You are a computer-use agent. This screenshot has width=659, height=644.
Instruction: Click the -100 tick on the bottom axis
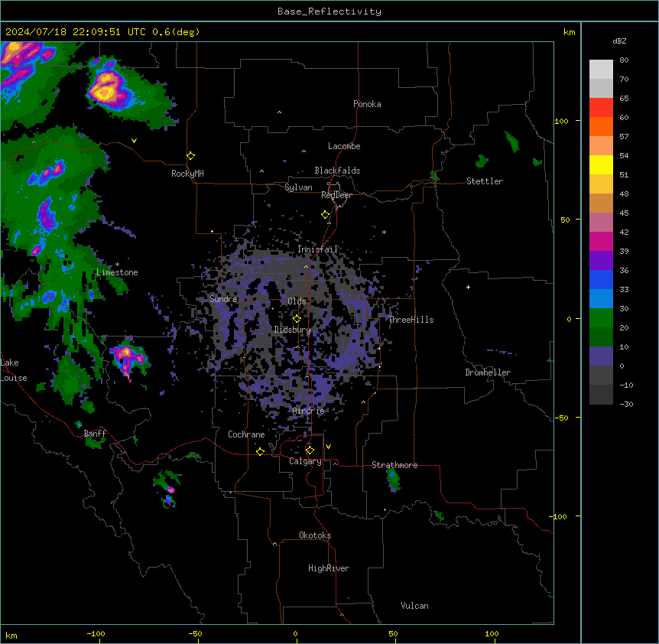pyautogui.click(x=96, y=633)
